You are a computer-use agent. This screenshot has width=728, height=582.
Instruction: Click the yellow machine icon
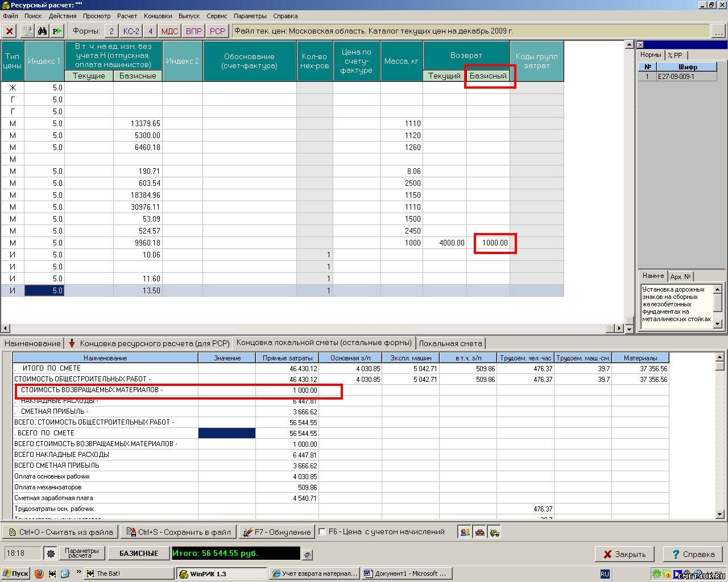coord(494,532)
